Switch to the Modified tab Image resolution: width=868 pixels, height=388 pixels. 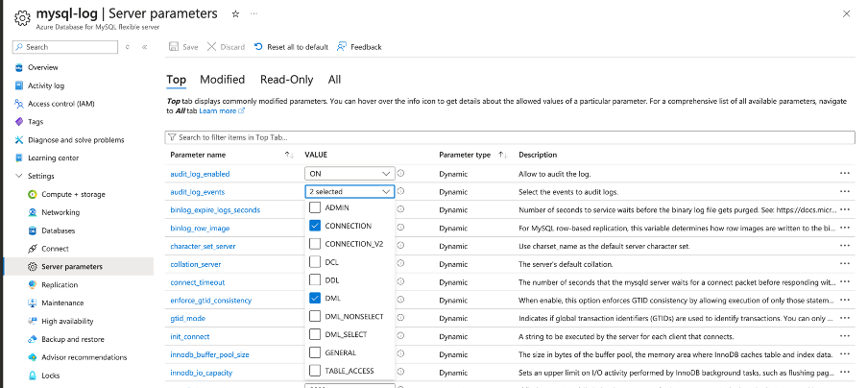coord(222,80)
